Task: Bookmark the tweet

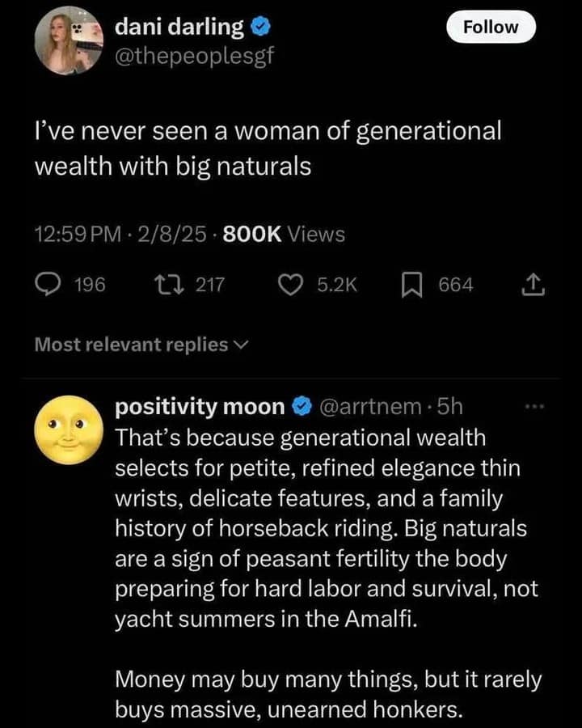Action: point(411,285)
